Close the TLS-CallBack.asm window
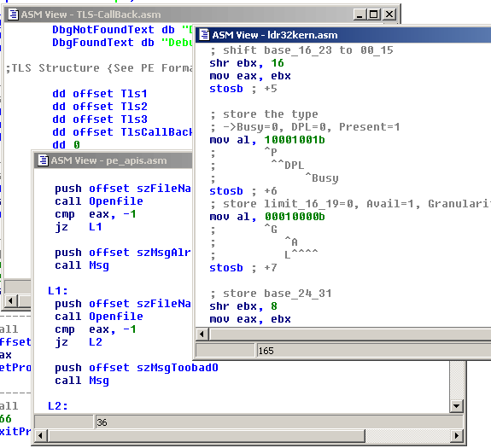 389,15
